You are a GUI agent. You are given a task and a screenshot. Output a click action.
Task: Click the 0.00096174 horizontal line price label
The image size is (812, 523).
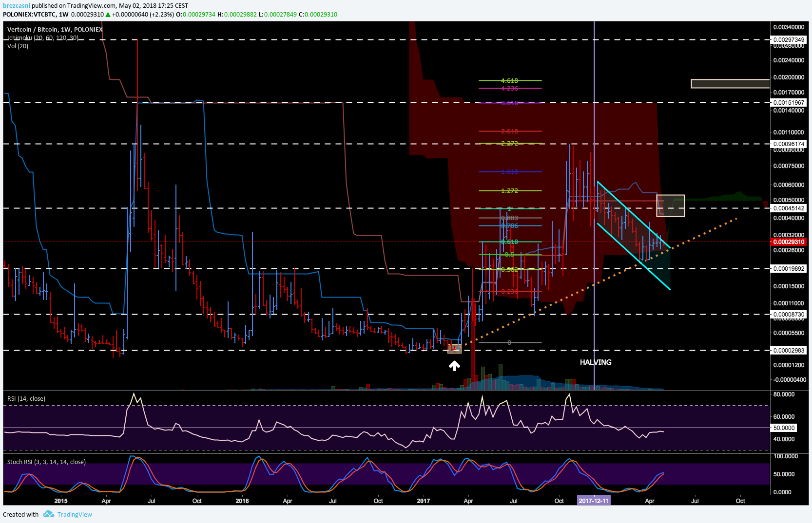[x=789, y=144]
